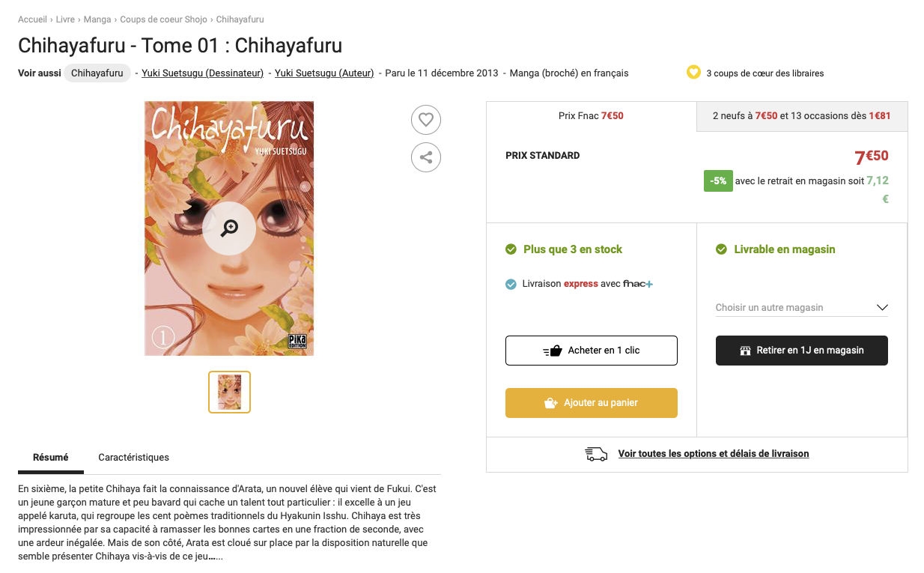The image size is (924, 573).
Task: Click the green in-store delivery checkmark icon
Action: pyautogui.click(x=721, y=249)
